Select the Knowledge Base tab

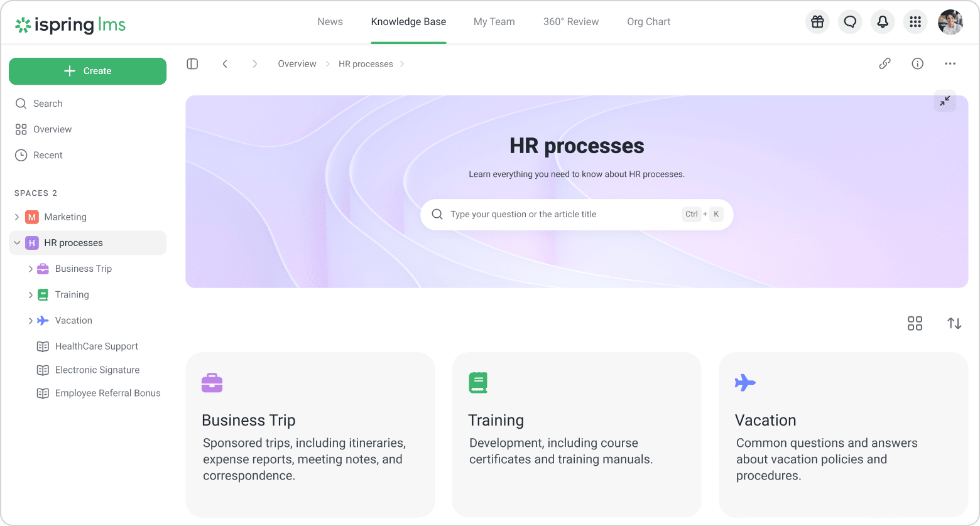pos(408,22)
